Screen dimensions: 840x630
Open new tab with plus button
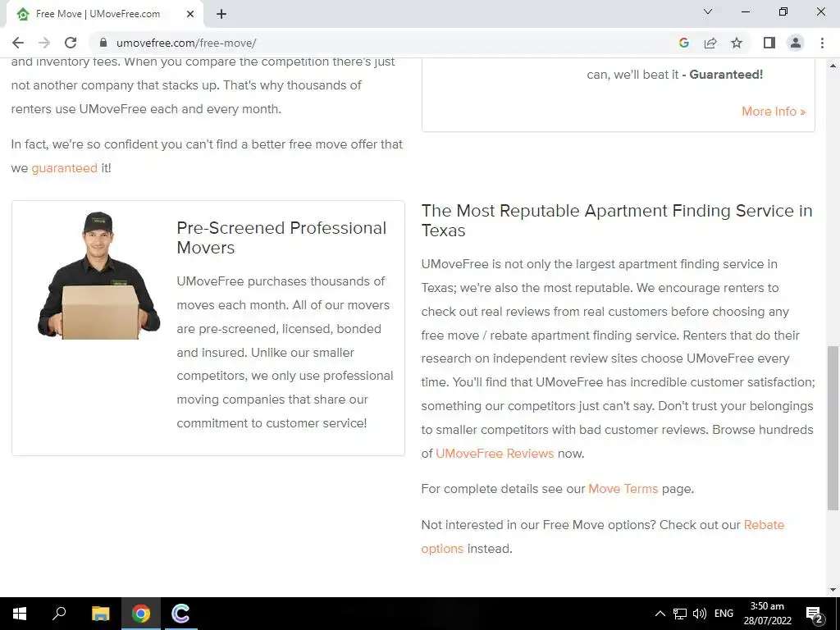click(x=221, y=14)
